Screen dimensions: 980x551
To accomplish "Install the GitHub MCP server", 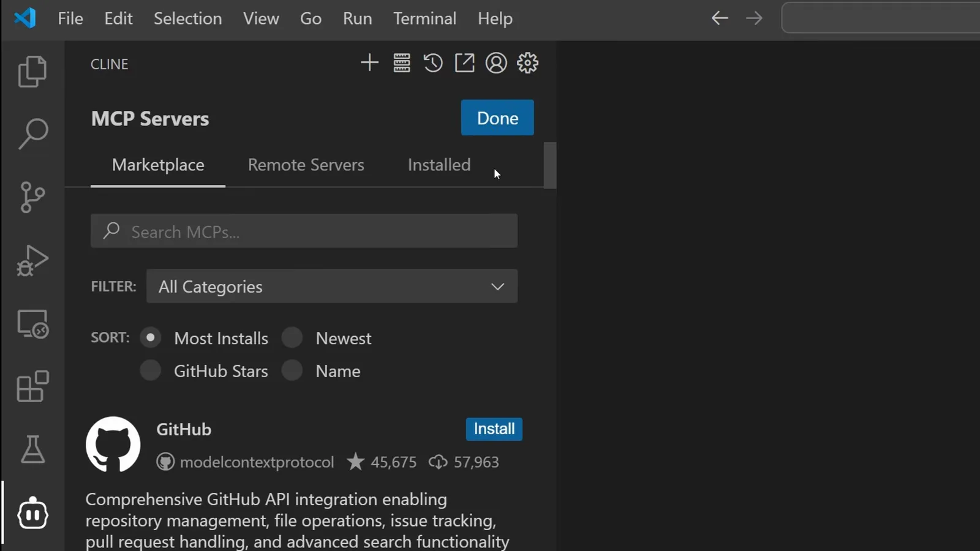I will click(x=494, y=429).
